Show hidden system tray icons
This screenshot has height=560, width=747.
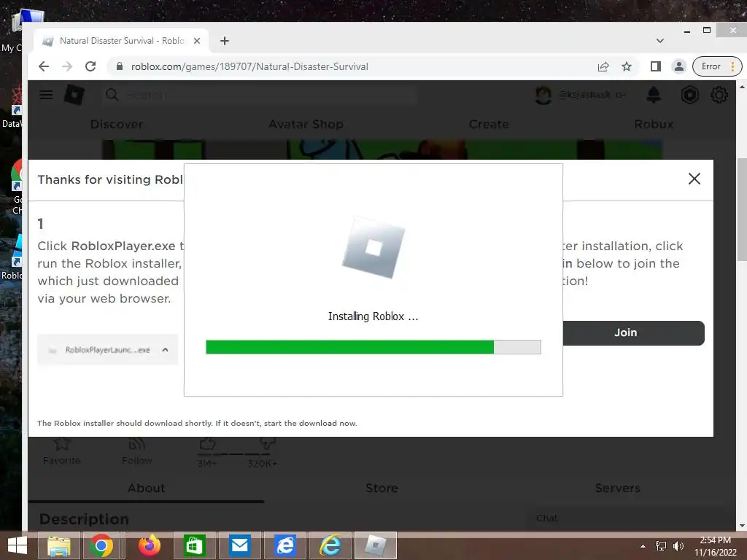pos(643,546)
